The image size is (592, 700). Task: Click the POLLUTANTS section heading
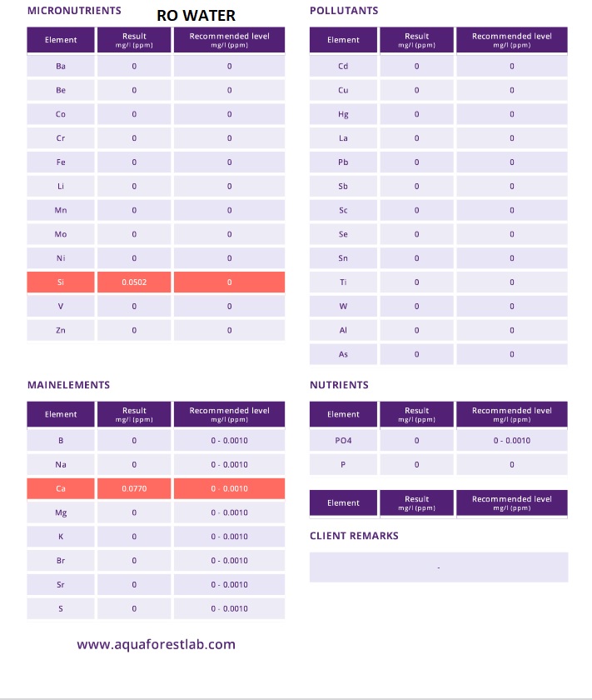pyautogui.click(x=344, y=11)
